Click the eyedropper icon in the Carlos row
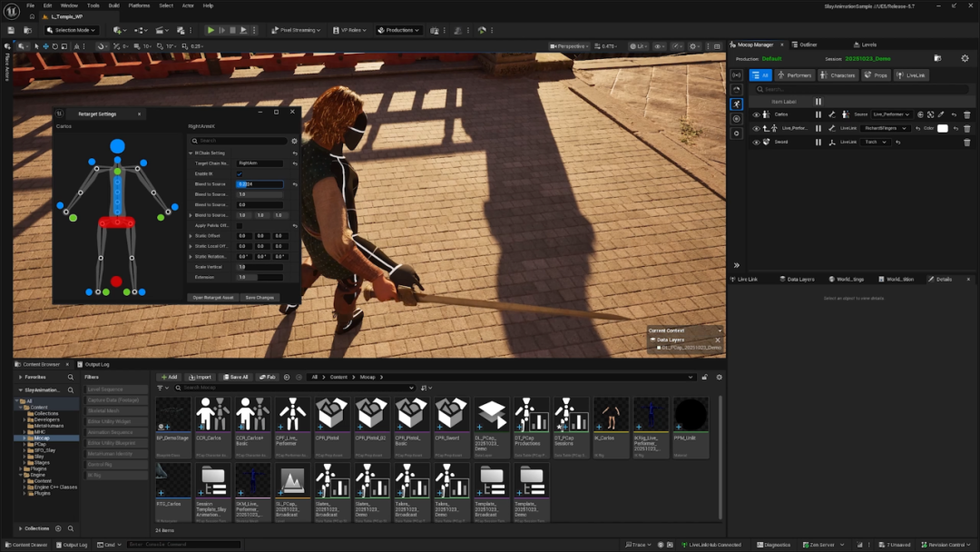980x552 pixels. (941, 114)
